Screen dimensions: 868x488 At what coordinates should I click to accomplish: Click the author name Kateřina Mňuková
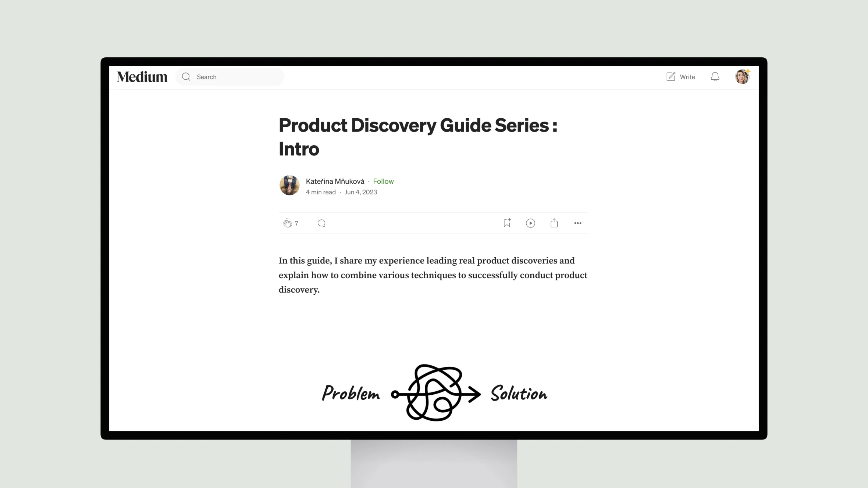(335, 181)
